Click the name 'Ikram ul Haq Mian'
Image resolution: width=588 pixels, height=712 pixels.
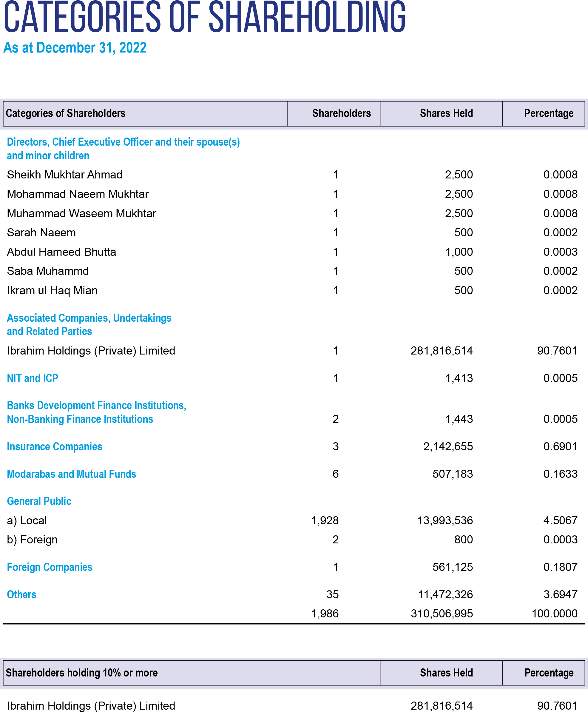(x=52, y=291)
